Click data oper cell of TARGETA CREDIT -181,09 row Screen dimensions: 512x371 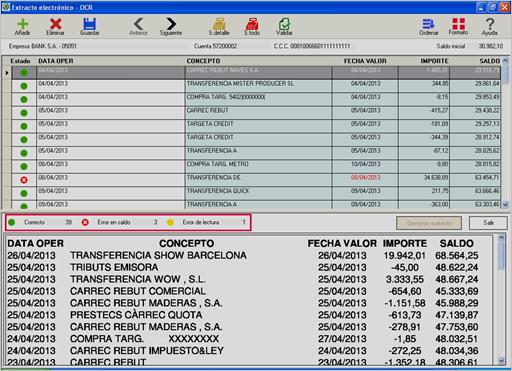click(x=111, y=126)
